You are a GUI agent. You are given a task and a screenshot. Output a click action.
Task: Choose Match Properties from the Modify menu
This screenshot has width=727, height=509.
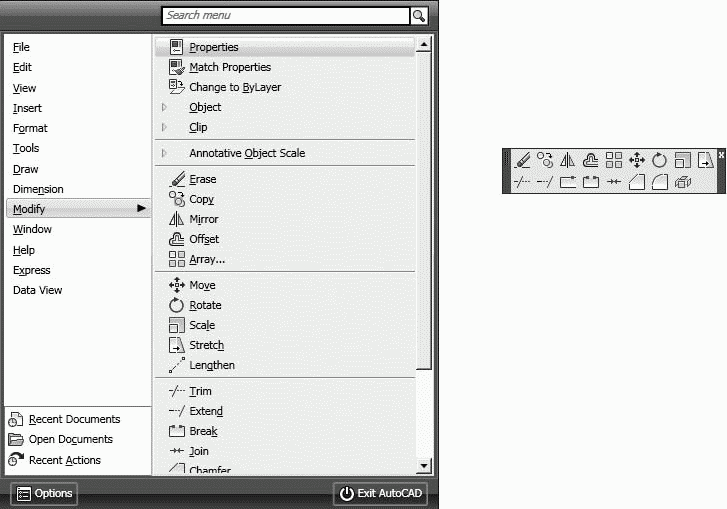[230, 67]
